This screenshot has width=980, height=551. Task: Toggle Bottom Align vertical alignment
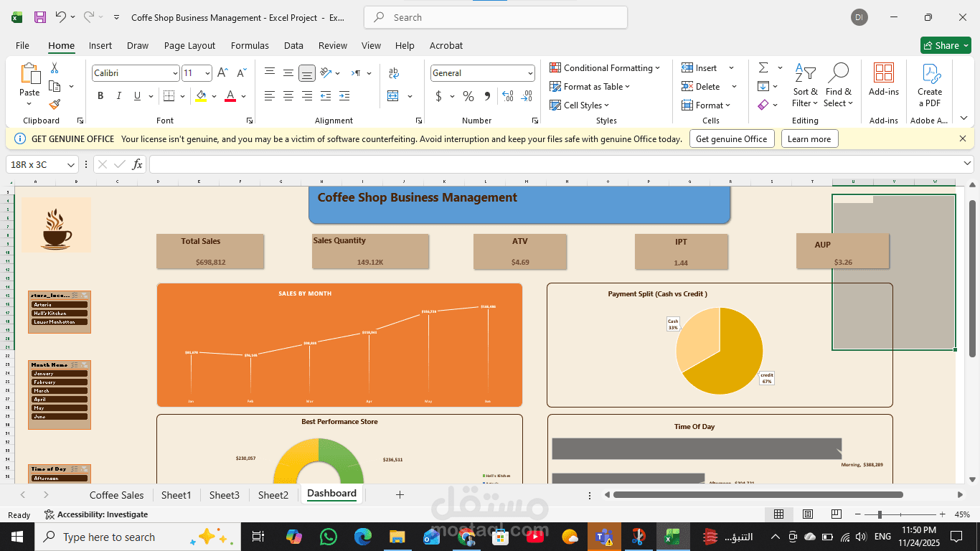(307, 73)
